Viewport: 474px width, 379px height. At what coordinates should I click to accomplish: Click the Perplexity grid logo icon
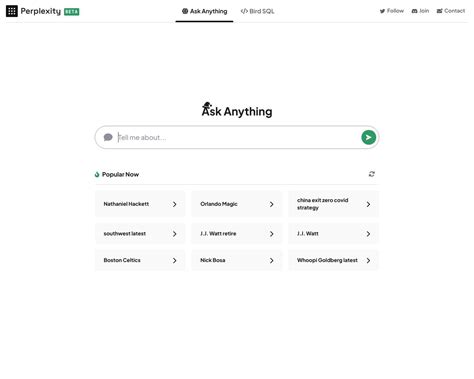coord(12,11)
